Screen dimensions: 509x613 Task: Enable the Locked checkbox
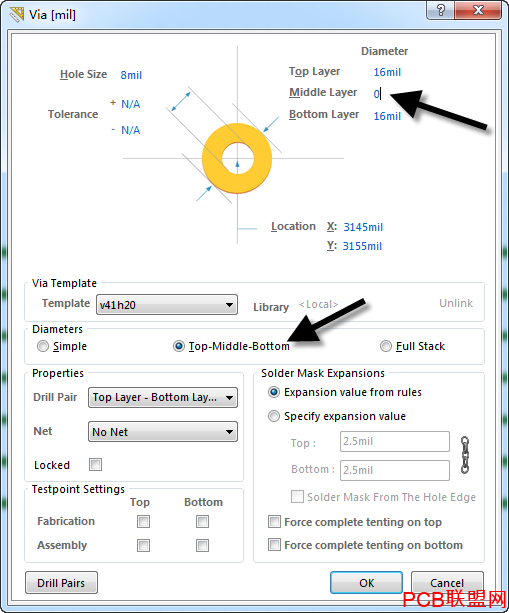tap(95, 464)
